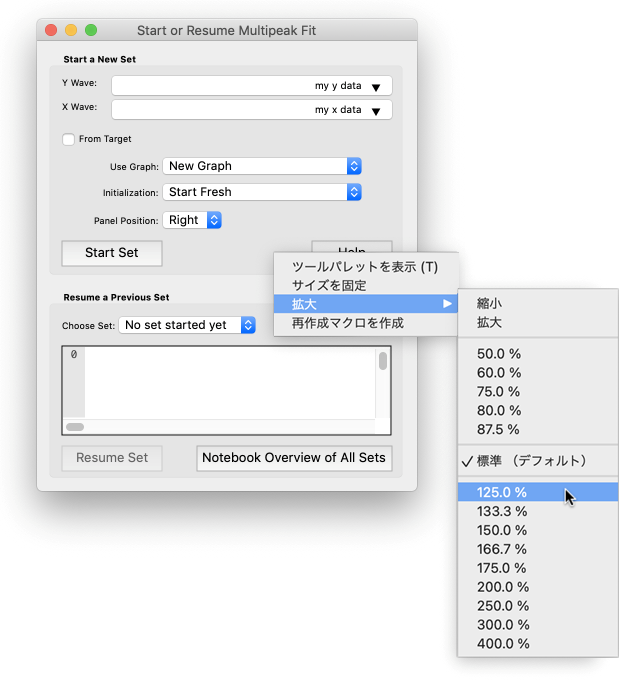Click the horizontal scrollbar thumb in set list

click(75, 427)
